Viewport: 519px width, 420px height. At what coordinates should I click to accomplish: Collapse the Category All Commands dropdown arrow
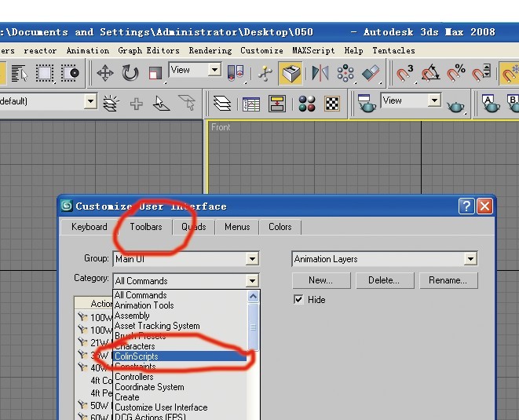(x=252, y=281)
